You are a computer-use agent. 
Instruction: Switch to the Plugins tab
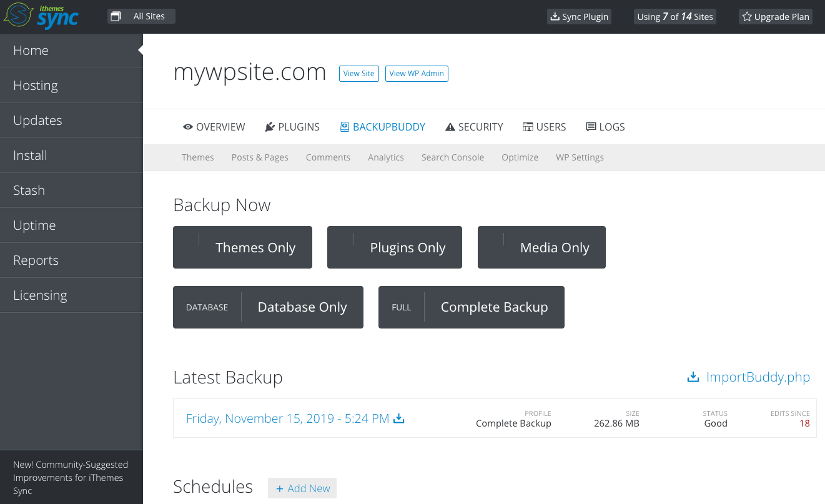pyautogui.click(x=292, y=127)
